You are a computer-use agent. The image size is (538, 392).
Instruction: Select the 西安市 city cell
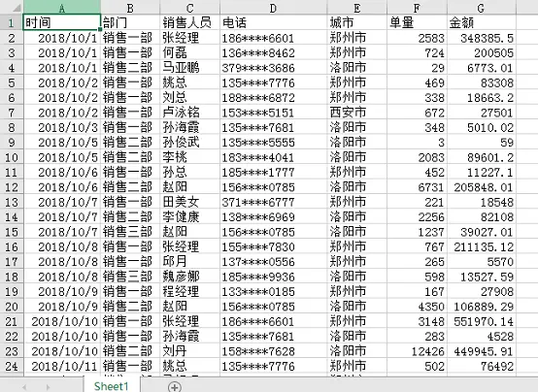pos(357,113)
